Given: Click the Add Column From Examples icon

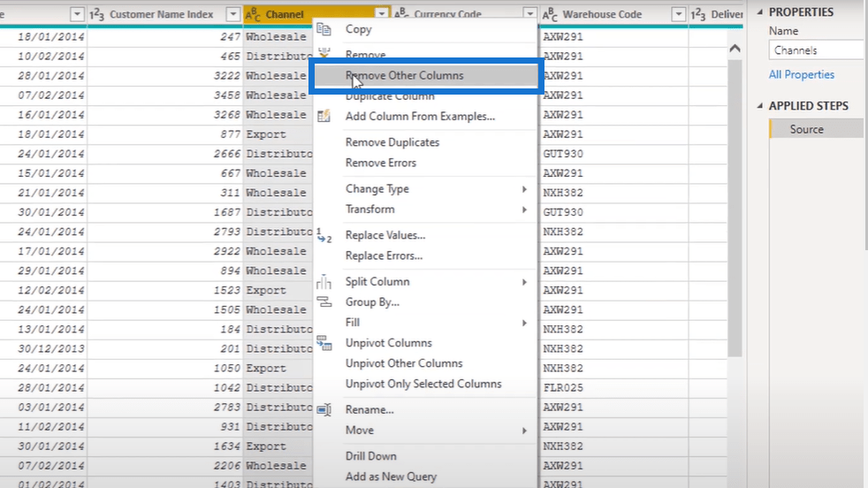Looking at the screenshot, I should point(324,117).
